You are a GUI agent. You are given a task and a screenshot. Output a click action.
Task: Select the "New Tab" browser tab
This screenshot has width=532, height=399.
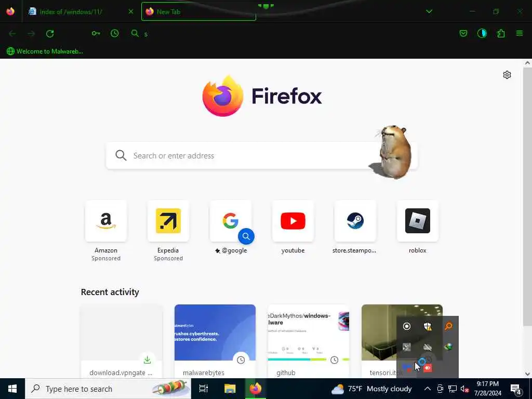coord(198,11)
